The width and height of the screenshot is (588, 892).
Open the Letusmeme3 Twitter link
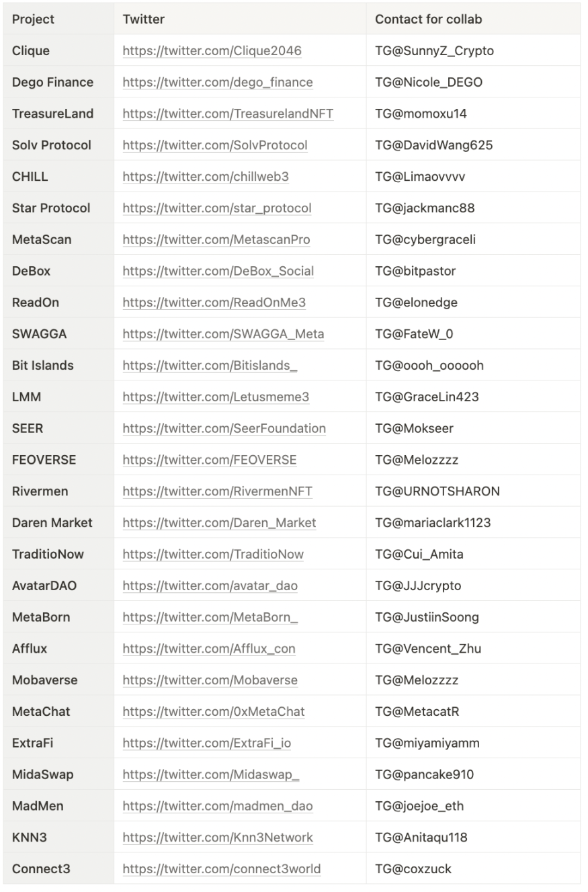pos(216,397)
